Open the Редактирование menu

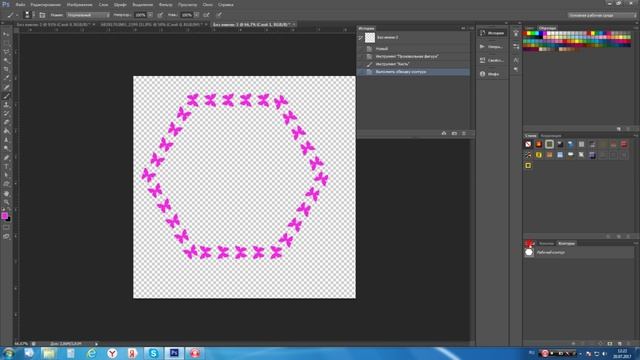tap(45, 4)
